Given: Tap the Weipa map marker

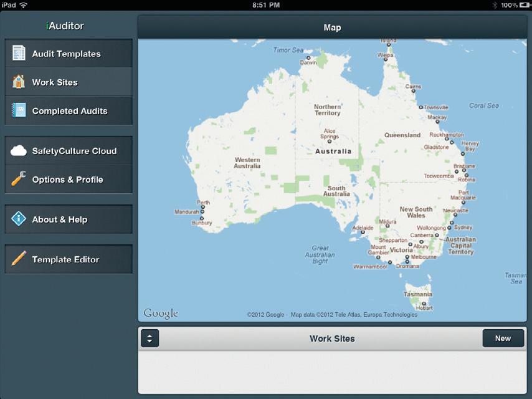Looking at the screenshot, I should [386, 59].
